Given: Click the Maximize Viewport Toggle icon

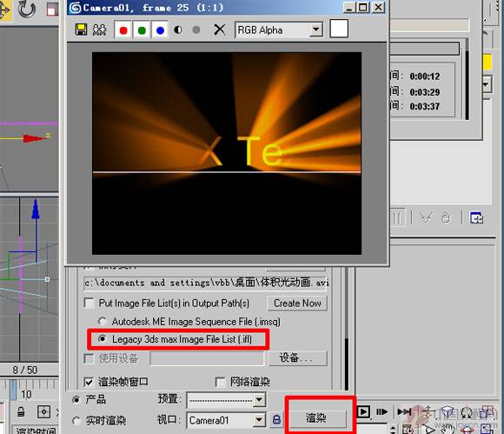Looking at the screenshot, I should click(487, 429).
